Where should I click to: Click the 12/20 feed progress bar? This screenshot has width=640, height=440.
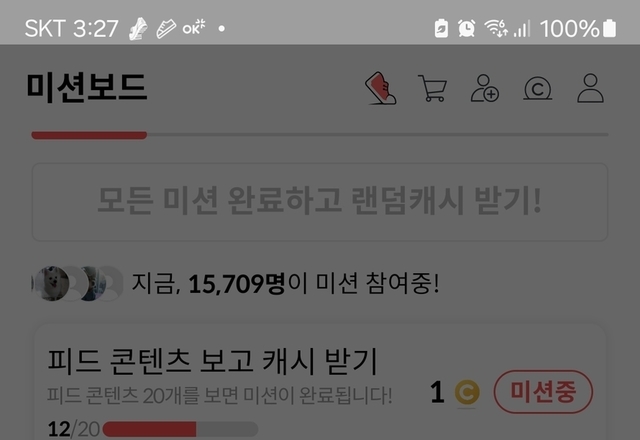[x=180, y=429]
